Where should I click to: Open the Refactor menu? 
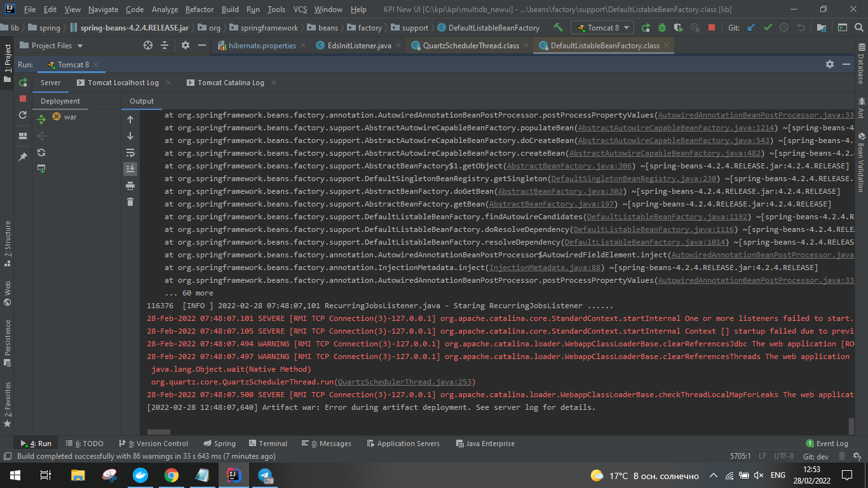tap(199, 10)
